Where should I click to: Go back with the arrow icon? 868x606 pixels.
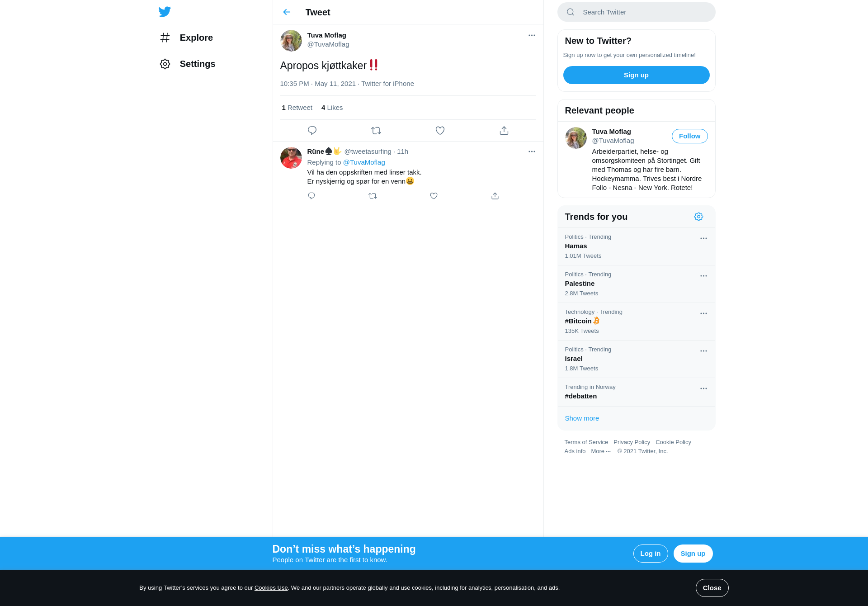pos(287,12)
